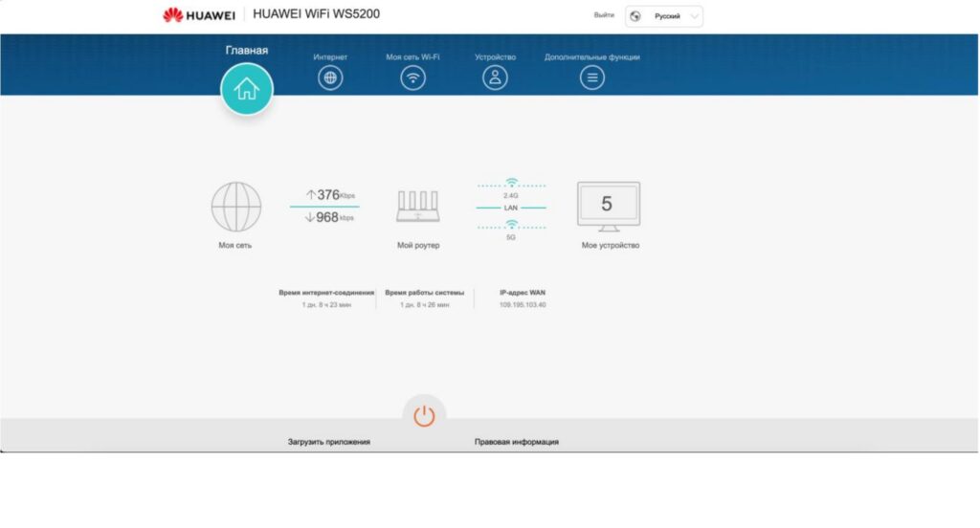Select the Дополнительные функции tab label
This screenshot has width=980, height=528.
pyautogui.click(x=592, y=57)
